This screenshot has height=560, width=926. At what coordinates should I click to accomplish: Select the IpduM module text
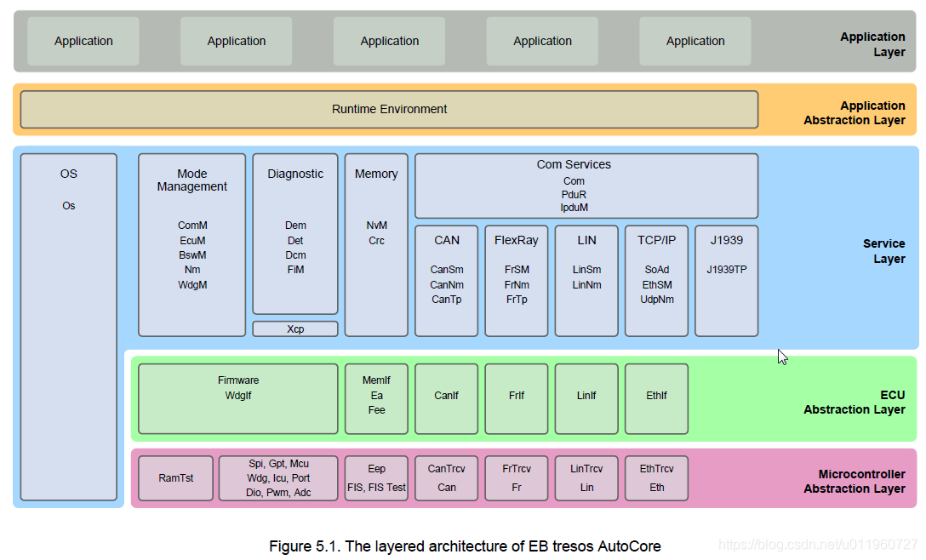[574, 208]
